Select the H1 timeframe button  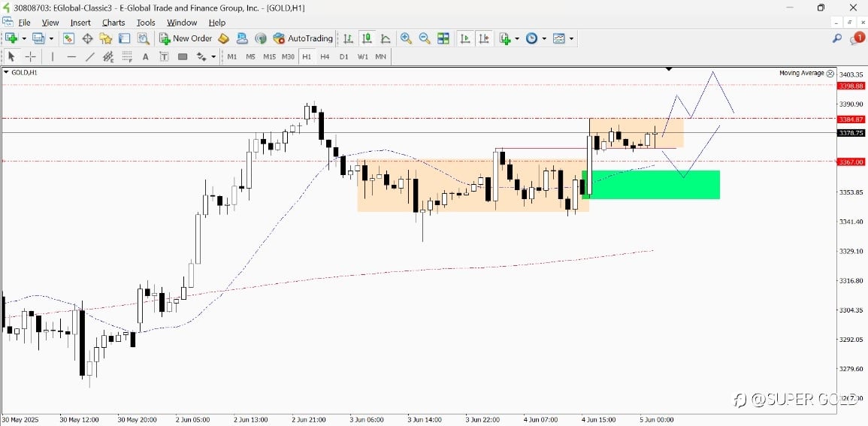click(307, 56)
